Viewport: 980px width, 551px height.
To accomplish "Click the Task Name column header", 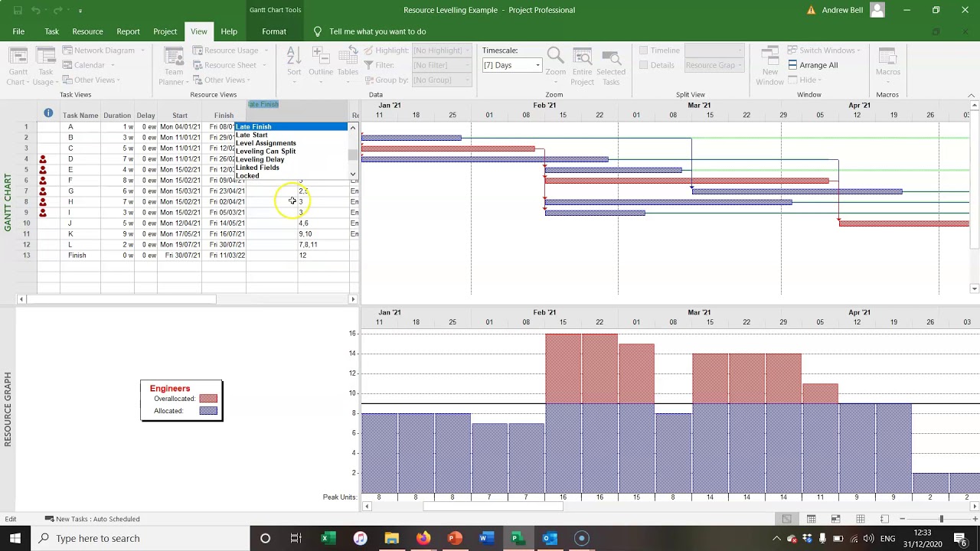I will point(80,116).
